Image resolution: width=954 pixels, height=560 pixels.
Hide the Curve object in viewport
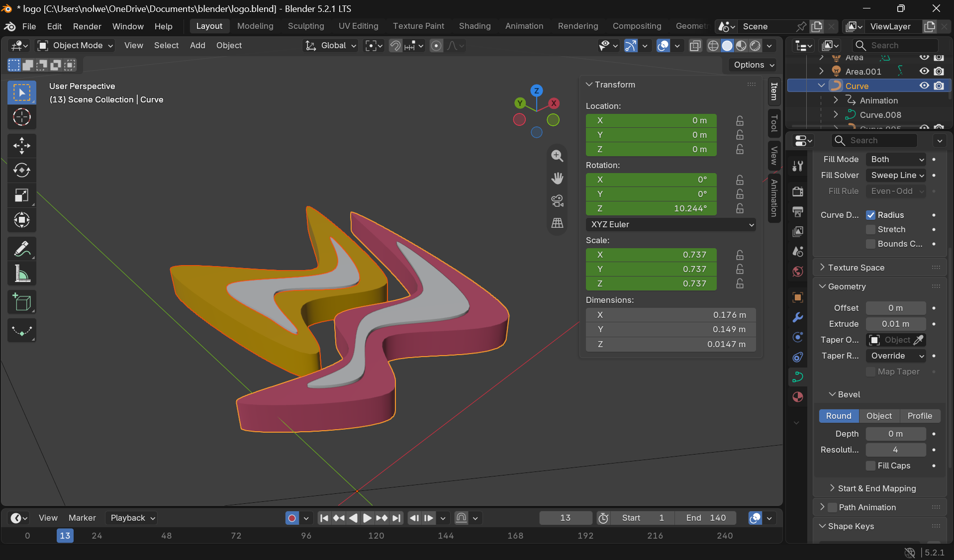pyautogui.click(x=924, y=86)
